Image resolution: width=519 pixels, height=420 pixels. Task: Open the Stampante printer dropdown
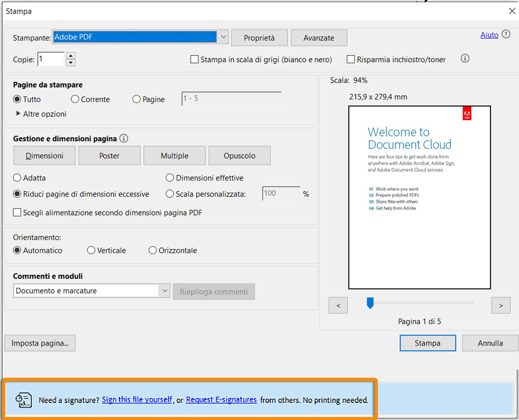[223, 37]
